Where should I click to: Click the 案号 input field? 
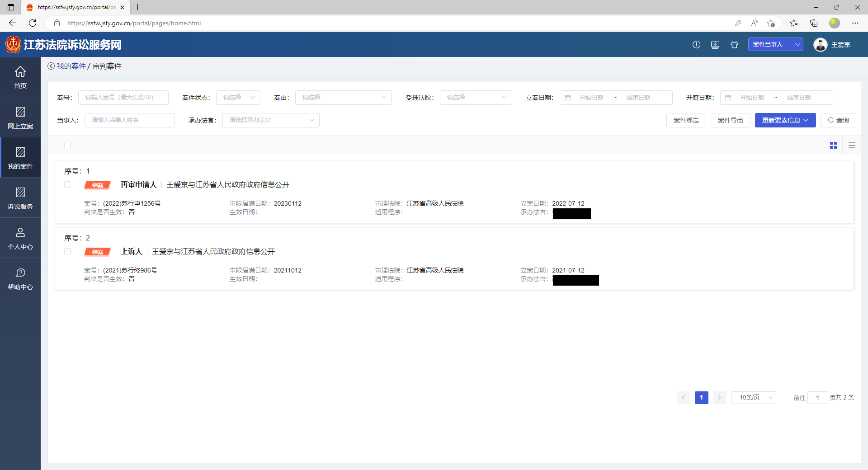tap(123, 98)
